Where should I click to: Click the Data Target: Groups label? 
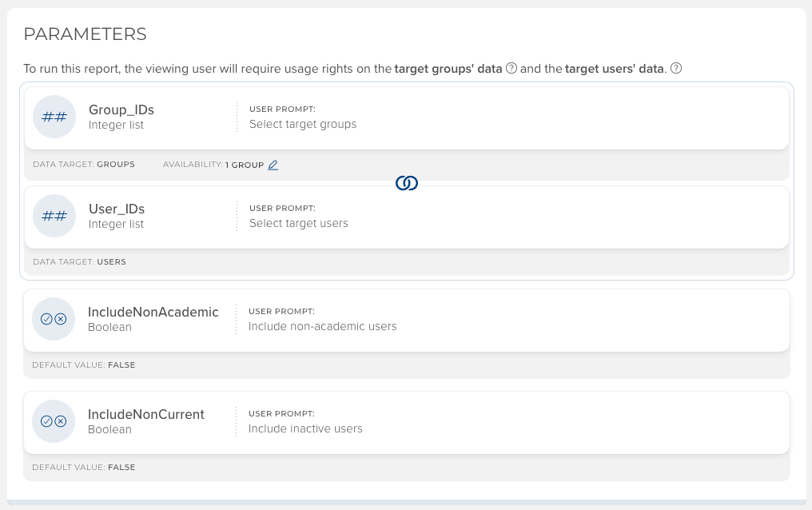84,165
